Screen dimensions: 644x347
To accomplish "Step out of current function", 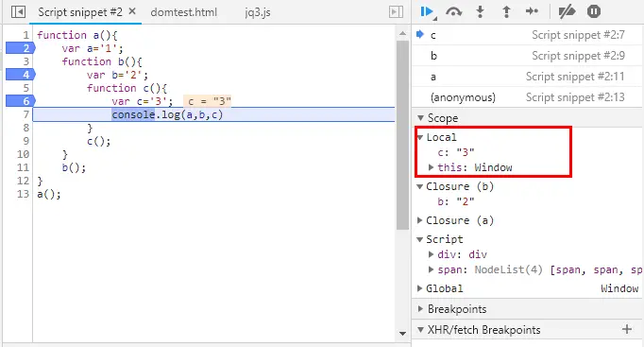I will pos(506,12).
